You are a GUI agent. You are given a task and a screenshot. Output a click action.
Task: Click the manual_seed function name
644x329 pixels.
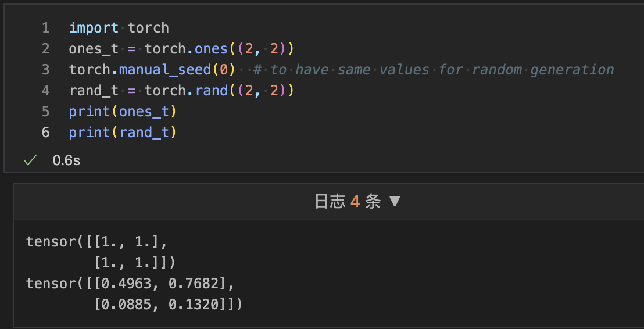click(164, 70)
